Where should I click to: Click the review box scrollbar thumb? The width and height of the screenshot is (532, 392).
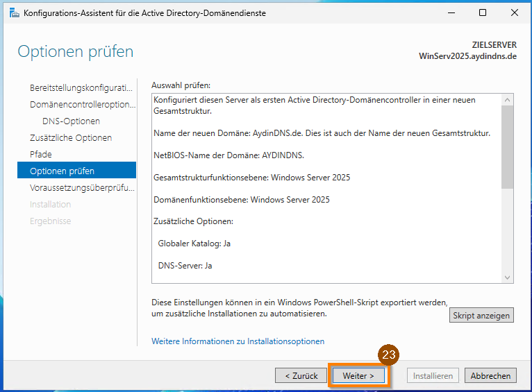pyautogui.click(x=507, y=146)
